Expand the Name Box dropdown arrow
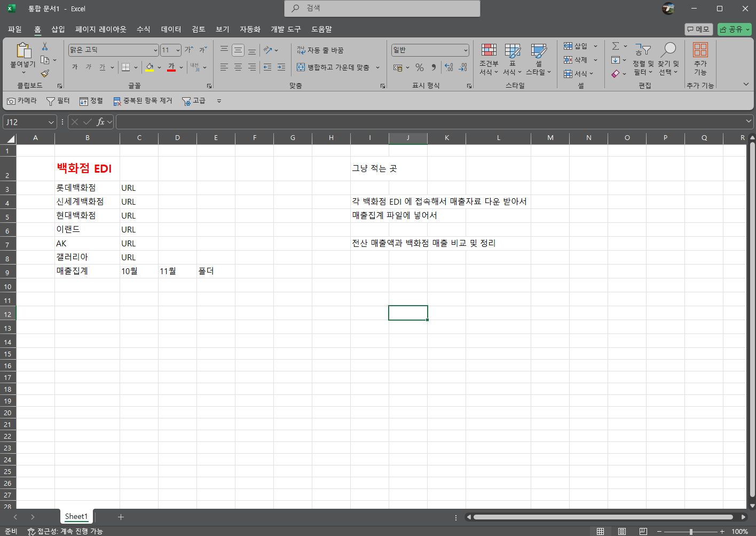 point(51,122)
